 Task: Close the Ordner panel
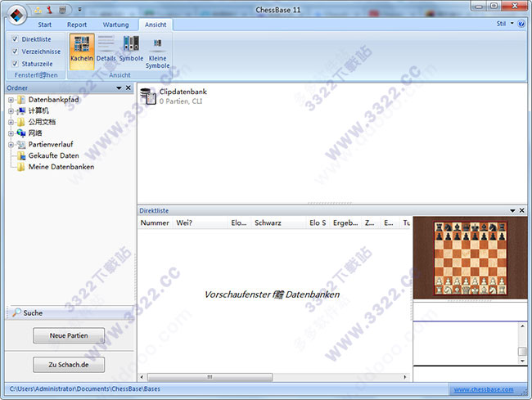pos(128,88)
